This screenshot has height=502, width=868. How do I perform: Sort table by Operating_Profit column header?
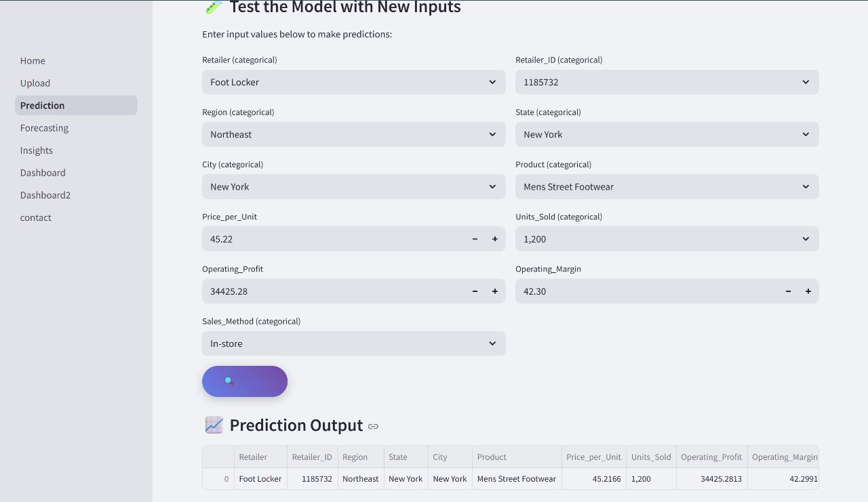[x=711, y=457]
